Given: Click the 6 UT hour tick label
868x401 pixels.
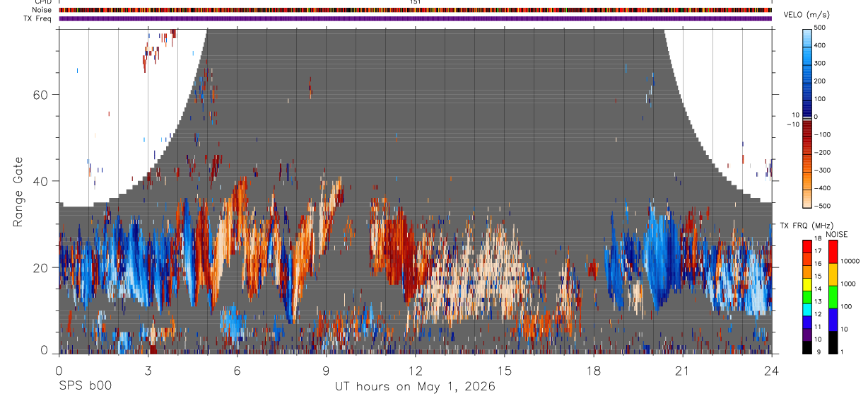Looking at the screenshot, I should click(x=237, y=371).
